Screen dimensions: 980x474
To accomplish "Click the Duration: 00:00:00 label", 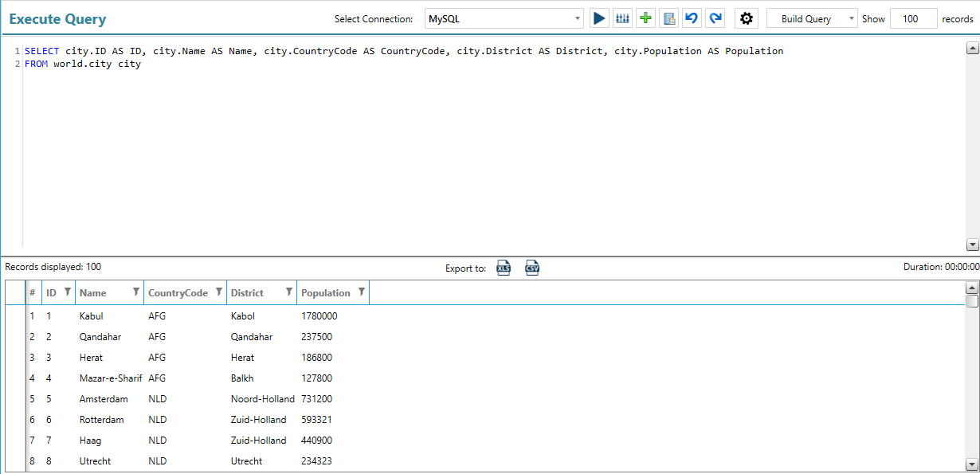I will 941,267.
